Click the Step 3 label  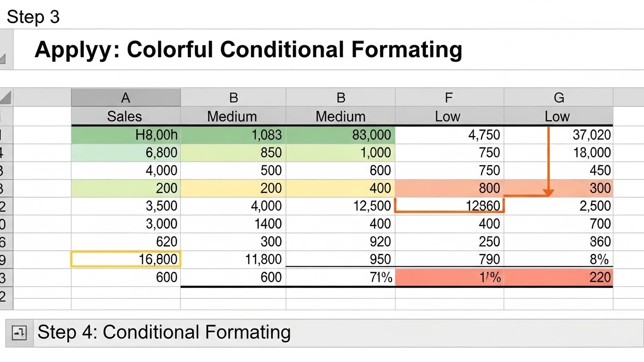tap(33, 17)
